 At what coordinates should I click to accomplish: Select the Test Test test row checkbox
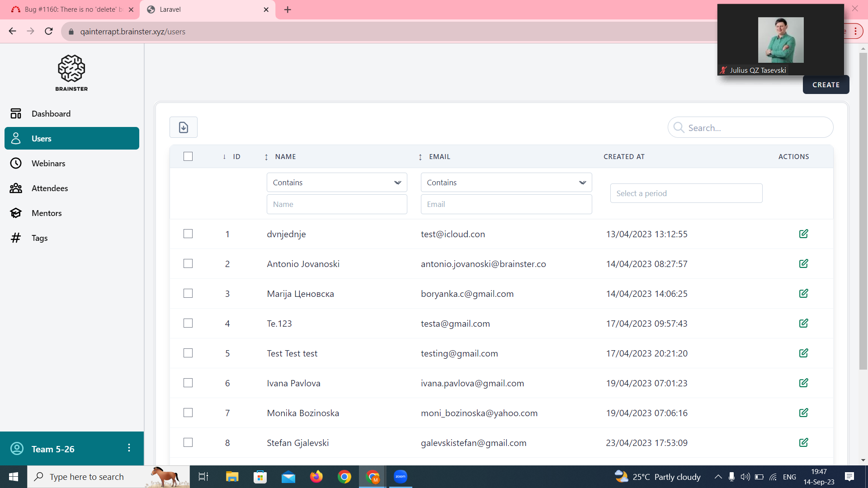[188, 353]
